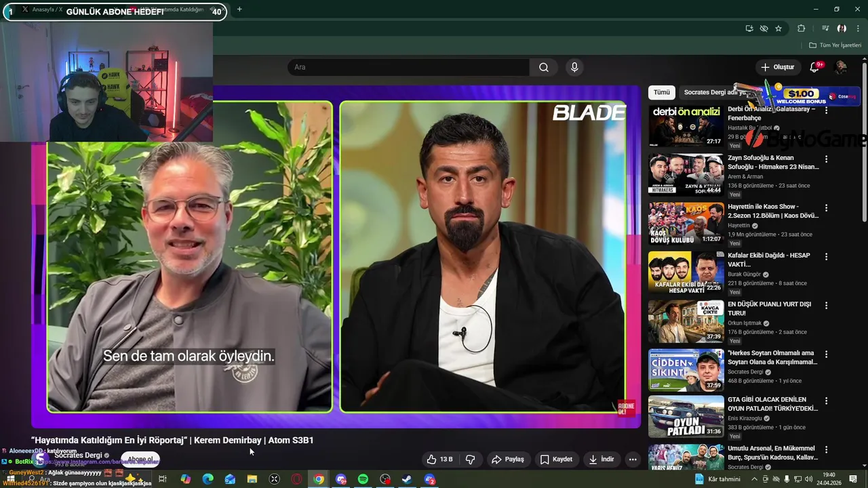868x488 pixels.
Task: Subscribe using the Abone ol button
Action: click(x=140, y=460)
